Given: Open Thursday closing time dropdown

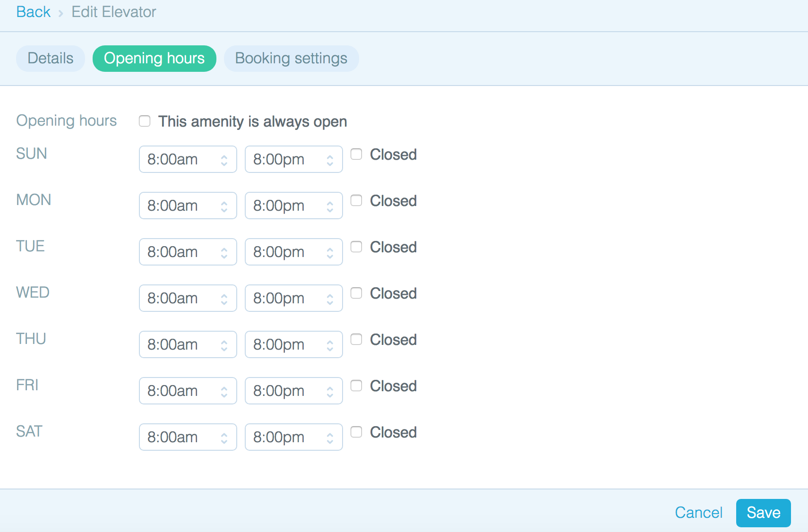Looking at the screenshot, I should 293,344.
